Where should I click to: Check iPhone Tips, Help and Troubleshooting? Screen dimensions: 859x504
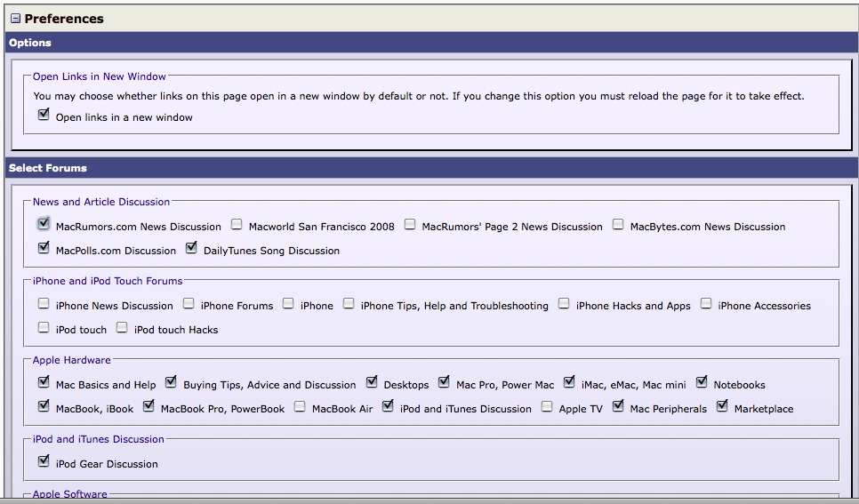[349, 303]
